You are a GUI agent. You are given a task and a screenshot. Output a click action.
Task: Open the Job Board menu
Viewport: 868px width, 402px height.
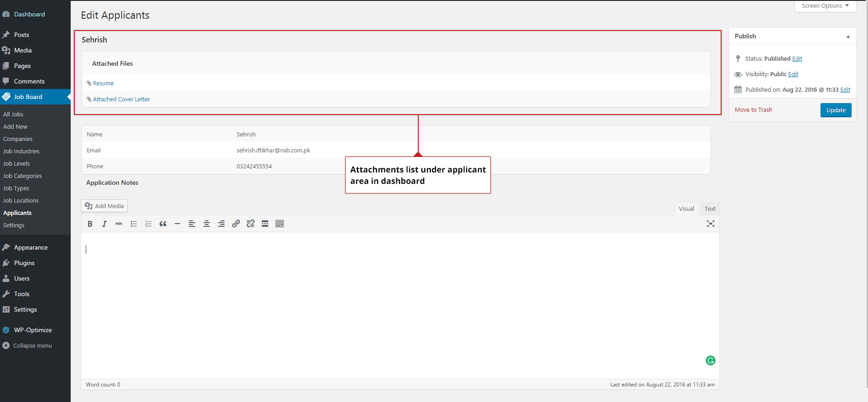pos(35,97)
